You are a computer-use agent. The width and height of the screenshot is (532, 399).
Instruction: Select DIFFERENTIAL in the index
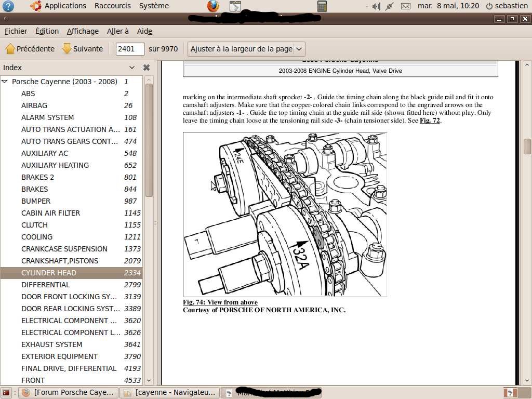[x=71, y=285]
